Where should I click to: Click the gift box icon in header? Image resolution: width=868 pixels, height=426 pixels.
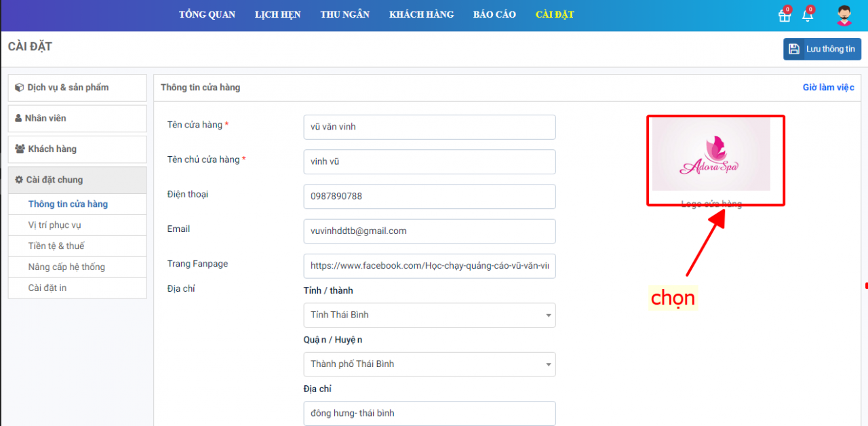click(785, 16)
